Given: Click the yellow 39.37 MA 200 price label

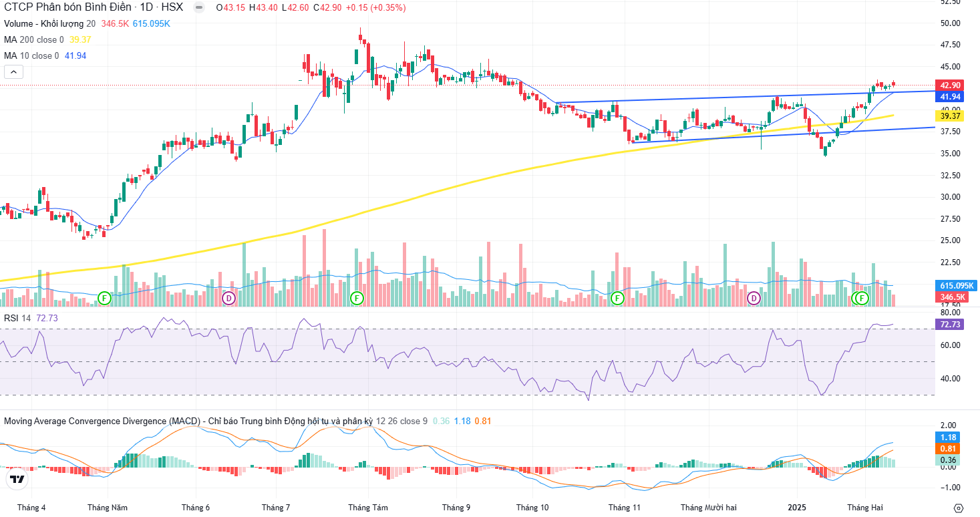Looking at the screenshot, I should click(x=950, y=116).
